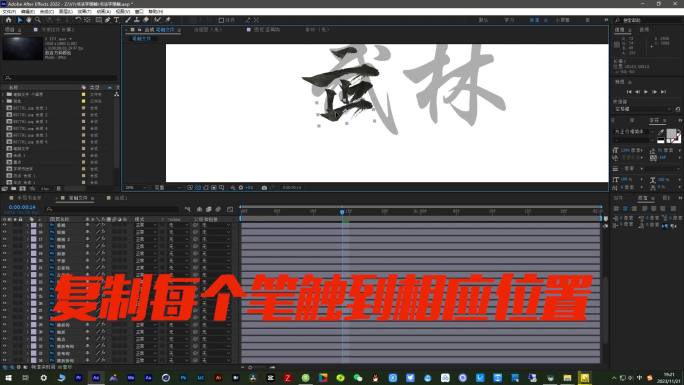Select the Roto Brush tool
The image size is (684, 385).
tap(157, 20)
